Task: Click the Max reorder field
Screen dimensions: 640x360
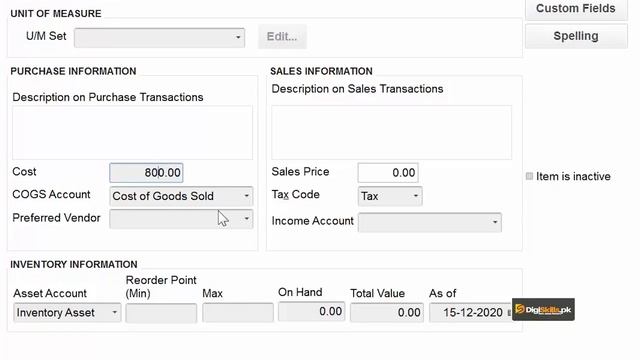Action: click(238, 313)
